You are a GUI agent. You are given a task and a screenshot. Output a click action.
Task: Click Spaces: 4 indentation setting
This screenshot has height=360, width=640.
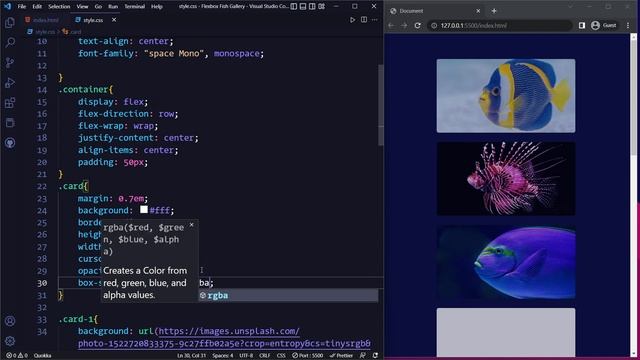(222, 356)
